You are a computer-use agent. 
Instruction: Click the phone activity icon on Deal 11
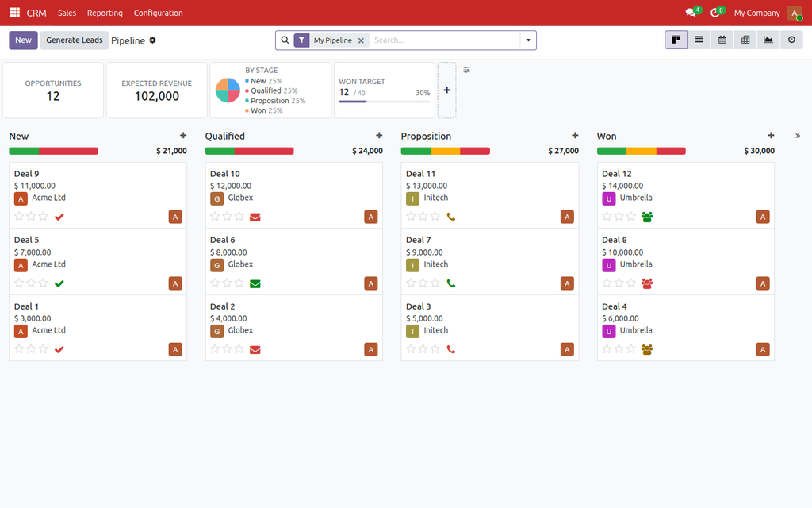[x=451, y=217]
